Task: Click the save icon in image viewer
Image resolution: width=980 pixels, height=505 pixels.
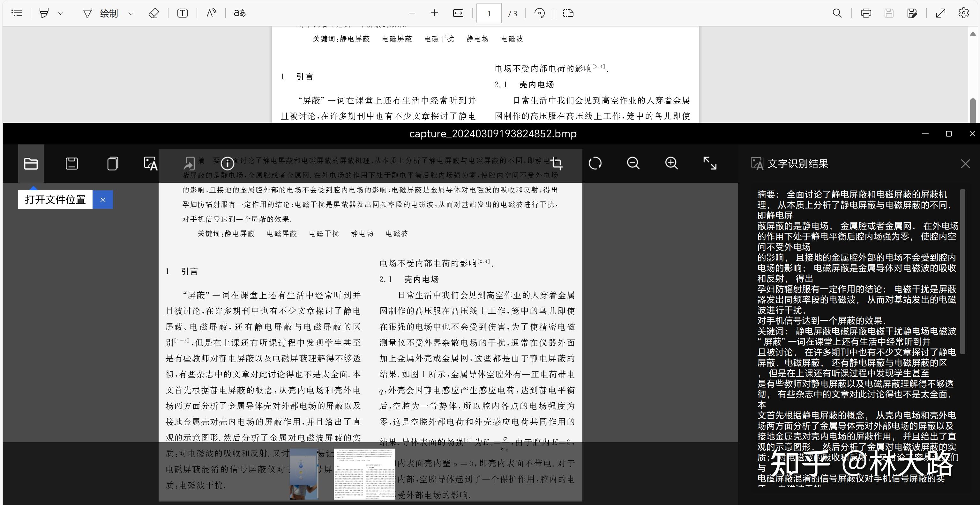Action: [71, 164]
